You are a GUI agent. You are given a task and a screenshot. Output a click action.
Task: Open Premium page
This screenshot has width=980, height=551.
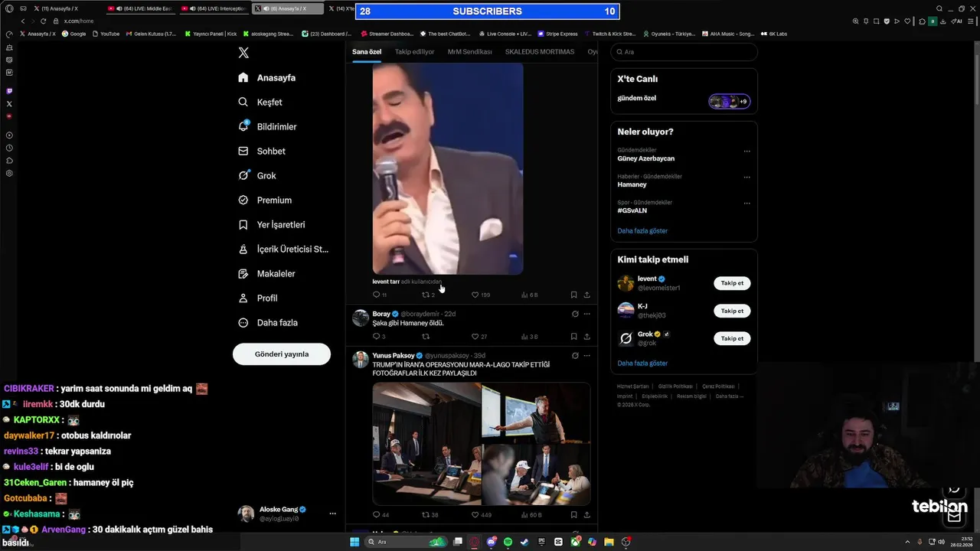tap(265, 200)
